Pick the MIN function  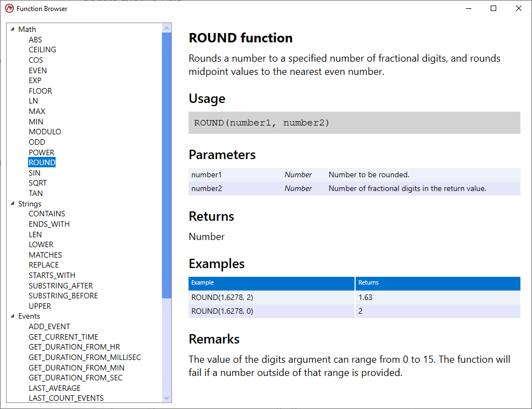(36, 122)
